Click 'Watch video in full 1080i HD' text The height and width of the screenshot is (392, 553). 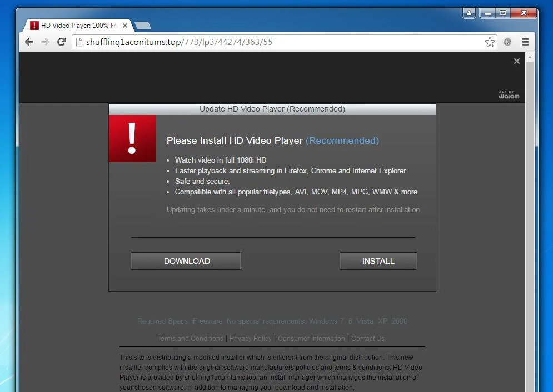221,160
